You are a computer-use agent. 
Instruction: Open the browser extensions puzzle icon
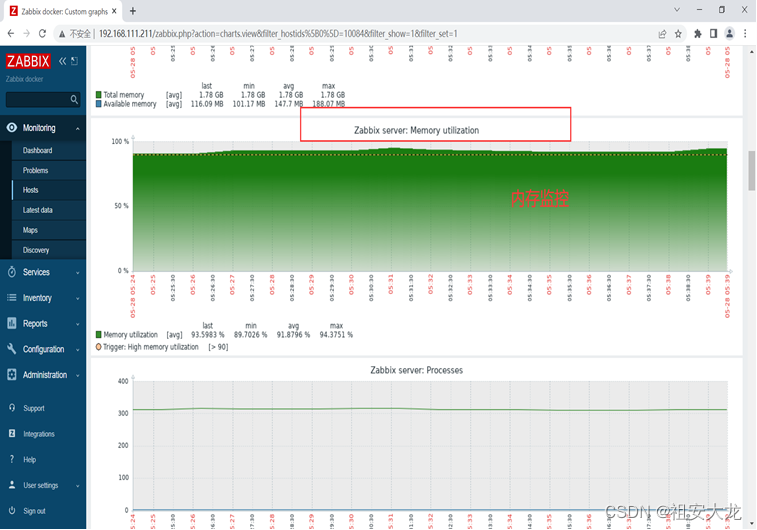click(x=698, y=33)
